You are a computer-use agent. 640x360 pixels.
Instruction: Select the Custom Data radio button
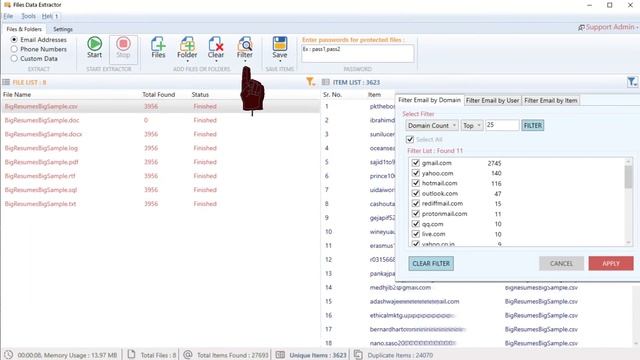tap(14, 58)
